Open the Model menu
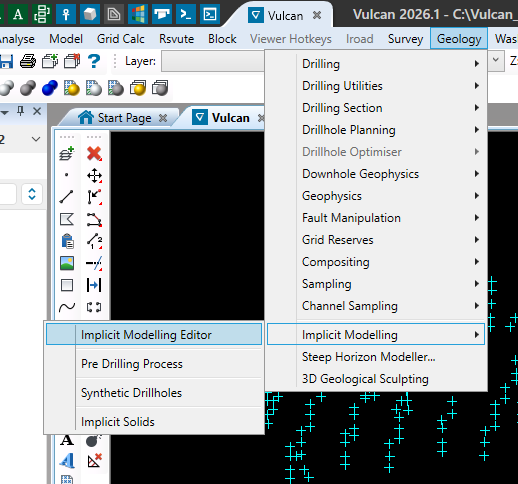The image size is (518, 484). pyautogui.click(x=66, y=39)
